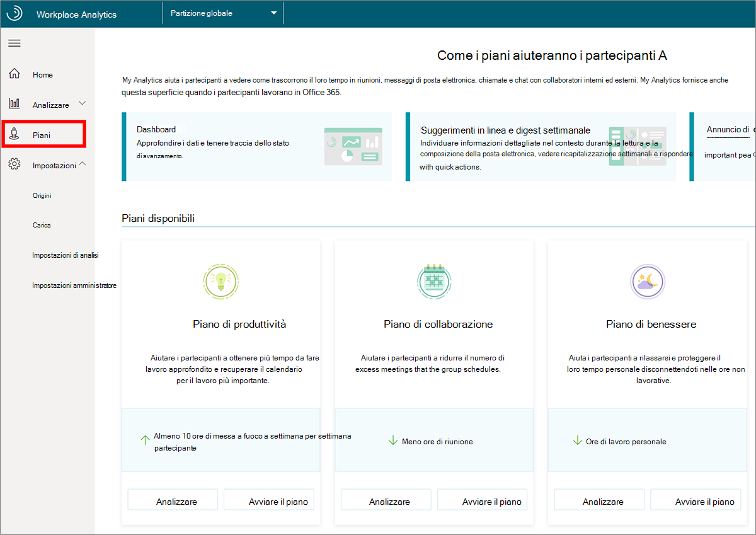Expand the Analizzare menu chevron

[x=82, y=103]
